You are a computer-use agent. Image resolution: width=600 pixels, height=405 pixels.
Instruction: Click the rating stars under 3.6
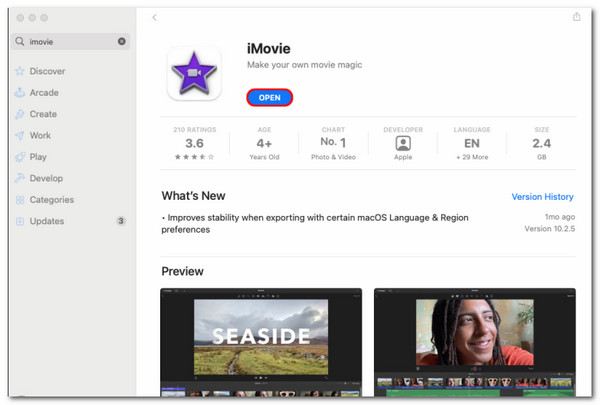(x=194, y=157)
